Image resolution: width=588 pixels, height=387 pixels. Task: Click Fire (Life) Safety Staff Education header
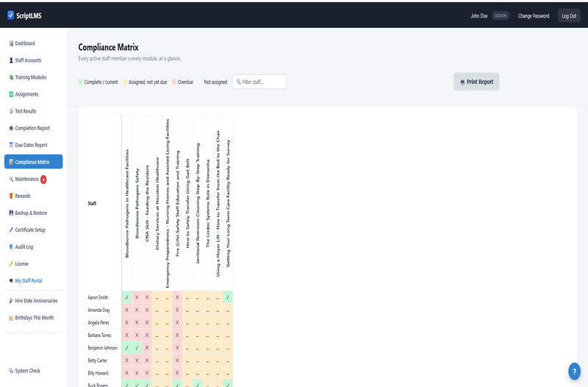(177, 204)
